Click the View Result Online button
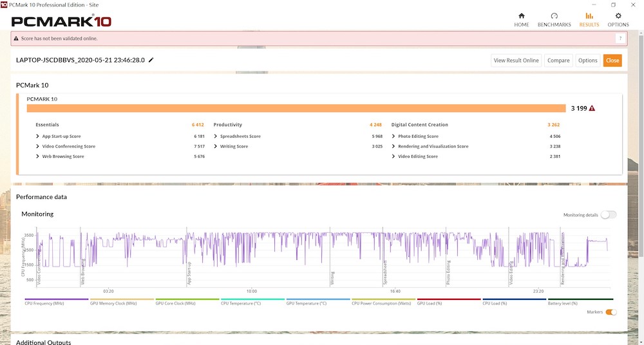 click(516, 61)
